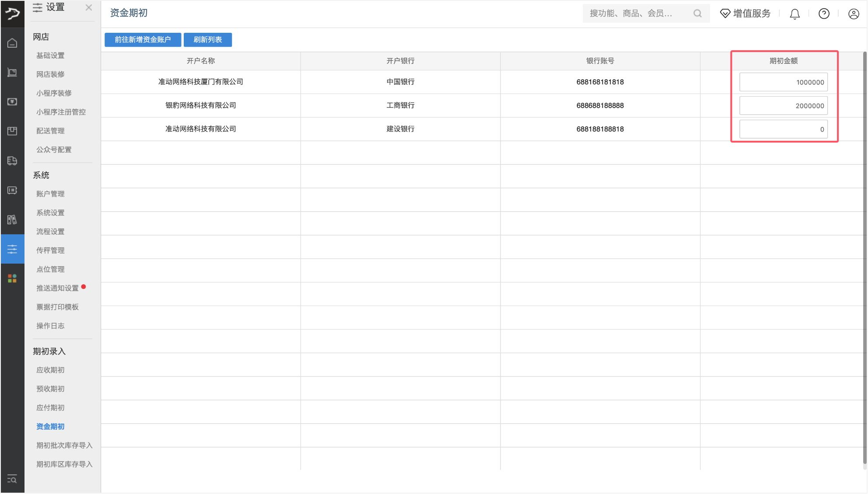Viewport: 868px width, 494px height.
Task: Click the home icon in left sidebar
Action: pos(12,43)
